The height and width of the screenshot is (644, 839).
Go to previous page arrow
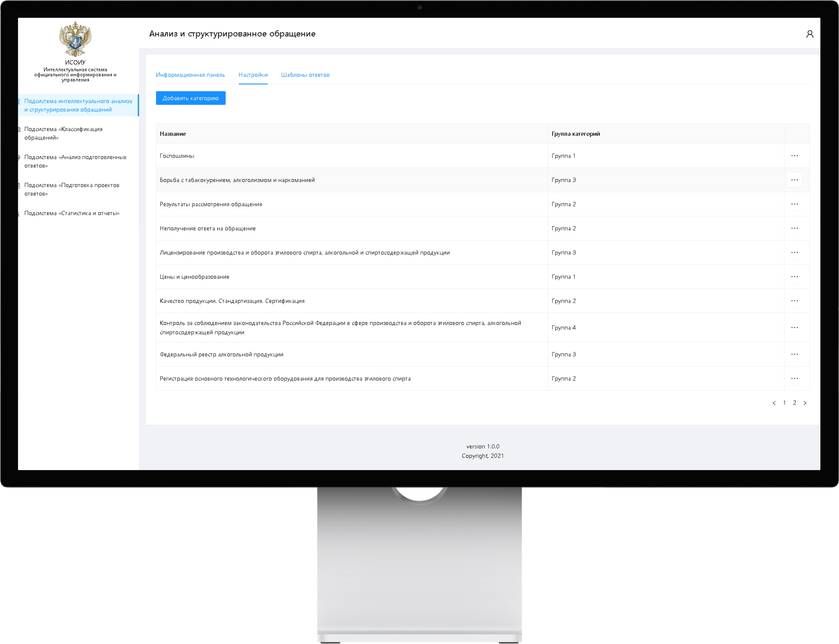coord(774,403)
